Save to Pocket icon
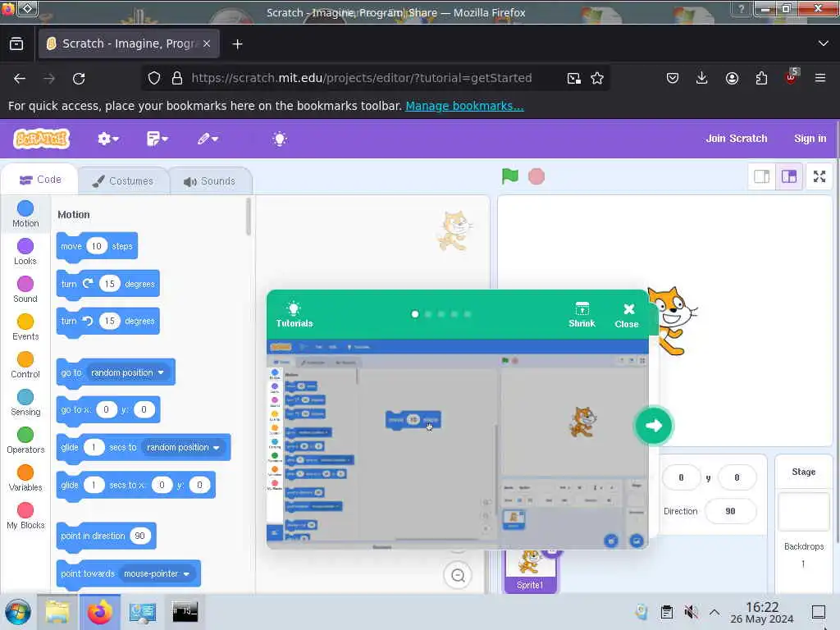The width and height of the screenshot is (840, 630). 673,78
